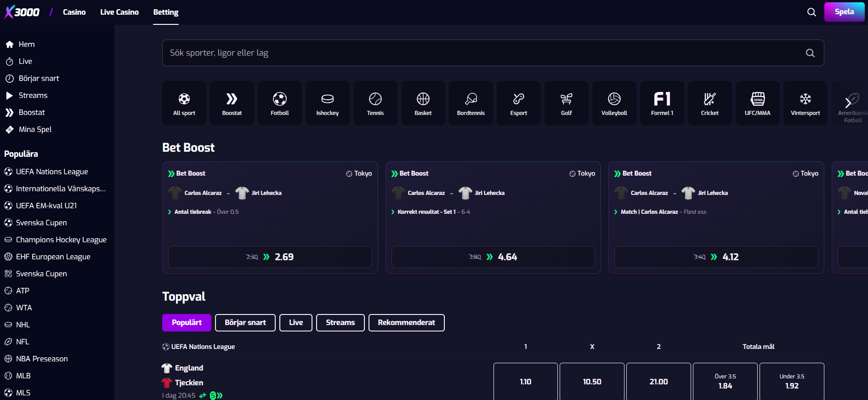Switch to the Casino tab
Image resolution: width=868 pixels, height=400 pixels.
pyautogui.click(x=74, y=12)
